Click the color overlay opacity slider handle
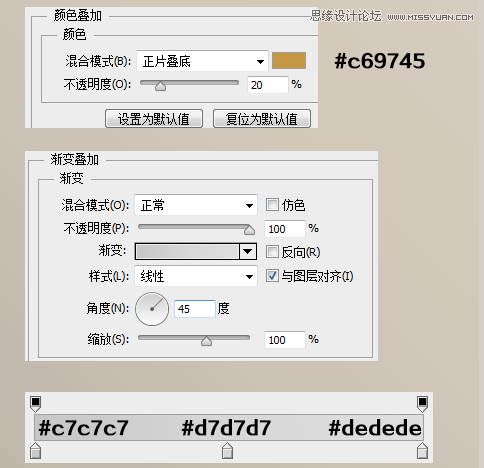484x468 pixels. tap(160, 86)
